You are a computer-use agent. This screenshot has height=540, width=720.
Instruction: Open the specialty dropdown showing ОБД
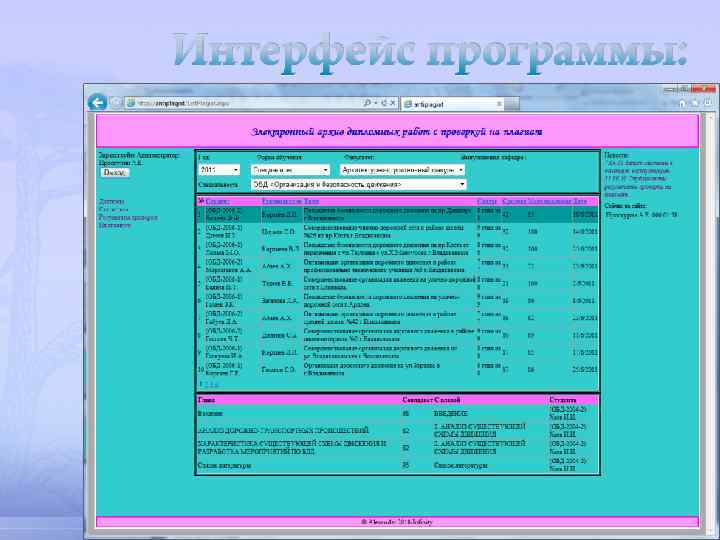(359, 185)
